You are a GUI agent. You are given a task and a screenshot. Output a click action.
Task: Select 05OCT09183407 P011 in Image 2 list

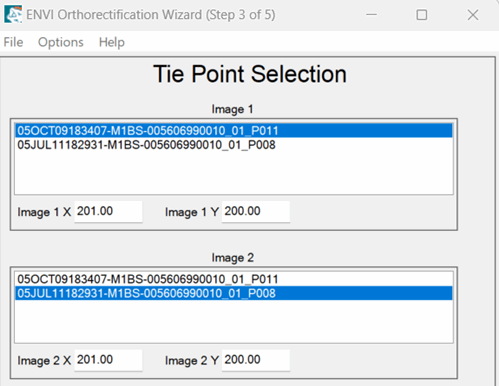point(234,279)
